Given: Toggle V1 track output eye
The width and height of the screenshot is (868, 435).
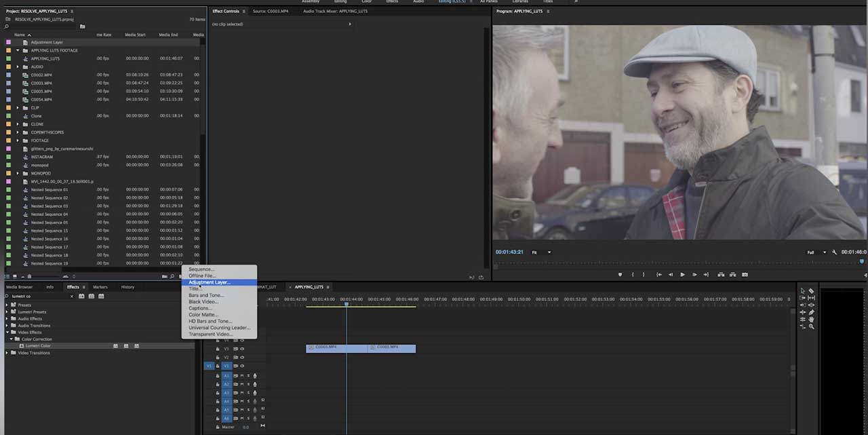Looking at the screenshot, I should point(242,366).
